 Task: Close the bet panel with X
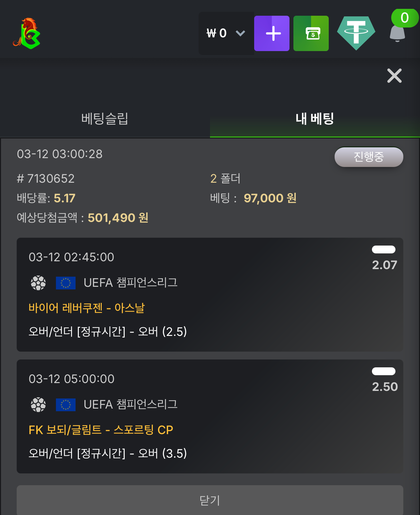[x=394, y=76]
